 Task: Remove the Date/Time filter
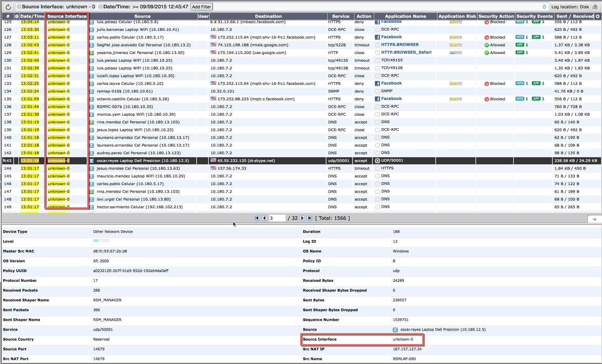click(100, 7)
